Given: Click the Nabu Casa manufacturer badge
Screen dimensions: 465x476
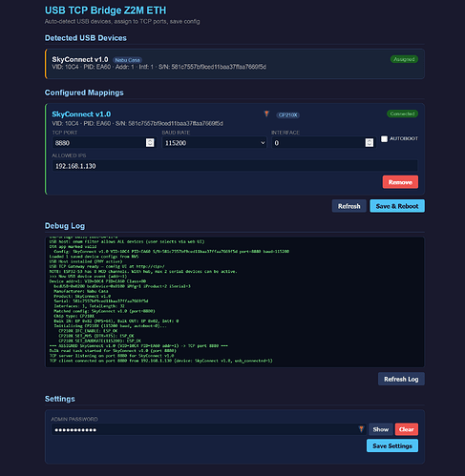Looking at the screenshot, I should [x=127, y=60].
